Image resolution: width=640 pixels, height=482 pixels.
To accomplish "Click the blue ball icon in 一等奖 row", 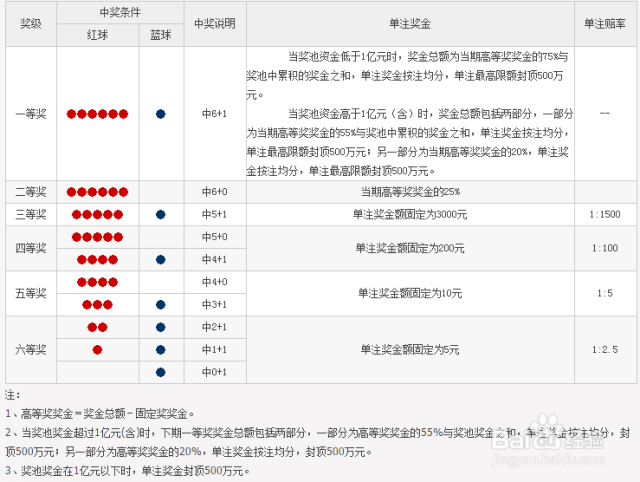I will coord(161,114).
